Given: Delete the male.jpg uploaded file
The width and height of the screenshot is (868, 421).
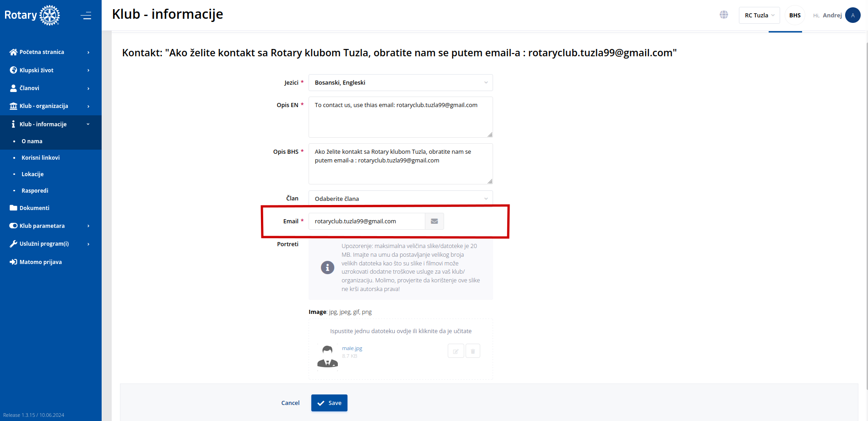Looking at the screenshot, I should (x=472, y=351).
